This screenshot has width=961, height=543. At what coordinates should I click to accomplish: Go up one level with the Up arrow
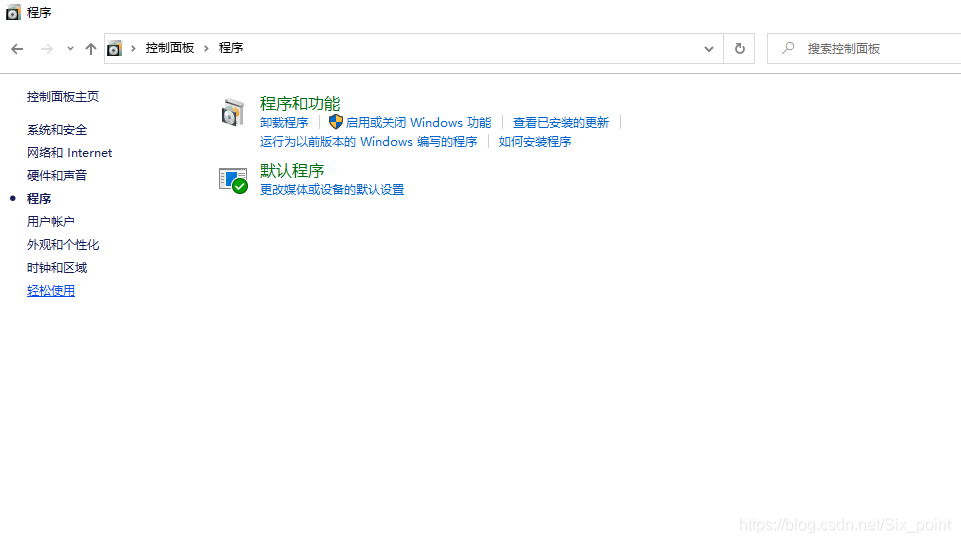(91, 48)
